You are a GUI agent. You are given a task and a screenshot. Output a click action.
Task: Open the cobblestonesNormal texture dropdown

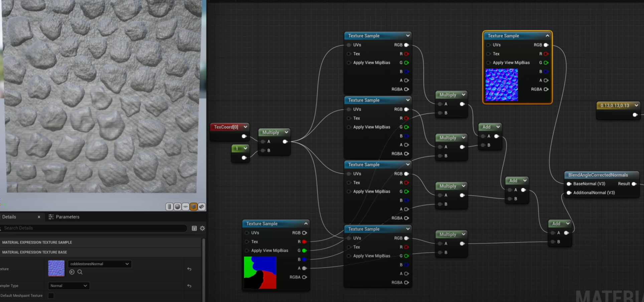coord(99,264)
